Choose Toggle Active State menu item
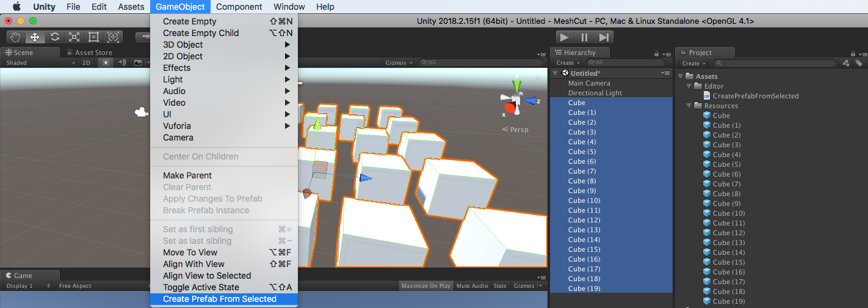Viewport: 868px width, 308px height. pos(224,287)
